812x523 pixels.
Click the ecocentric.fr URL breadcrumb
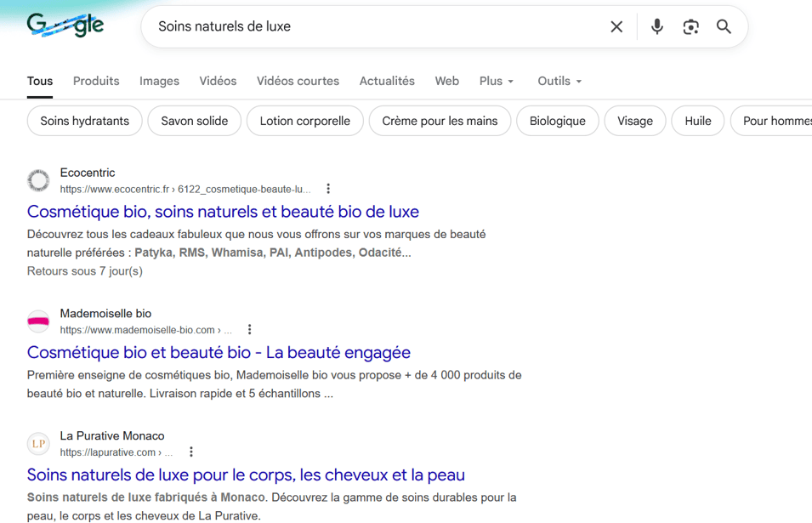click(x=185, y=189)
